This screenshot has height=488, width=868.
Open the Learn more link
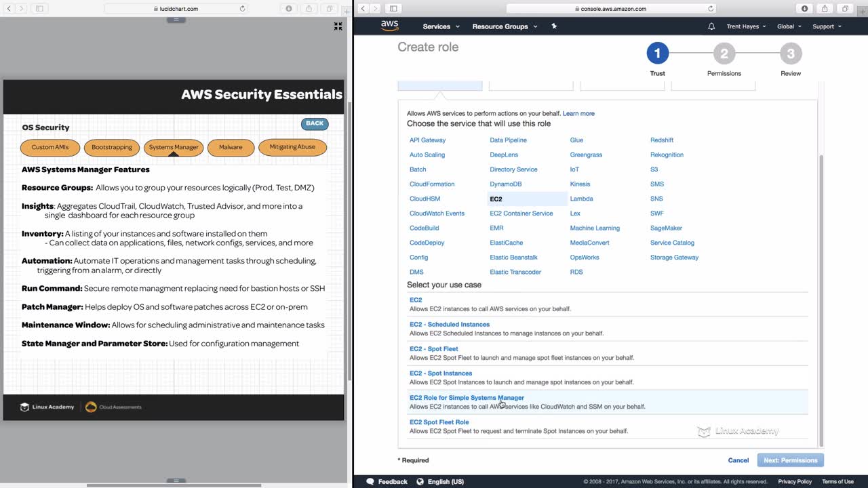point(578,113)
